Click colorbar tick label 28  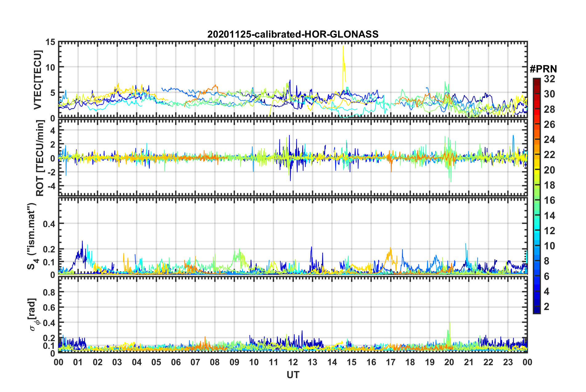pos(549,109)
